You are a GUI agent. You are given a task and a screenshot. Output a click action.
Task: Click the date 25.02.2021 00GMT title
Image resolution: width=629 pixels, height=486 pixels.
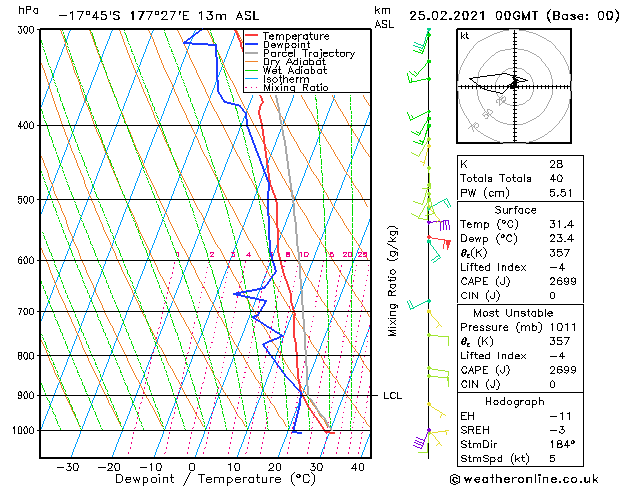[x=514, y=16]
